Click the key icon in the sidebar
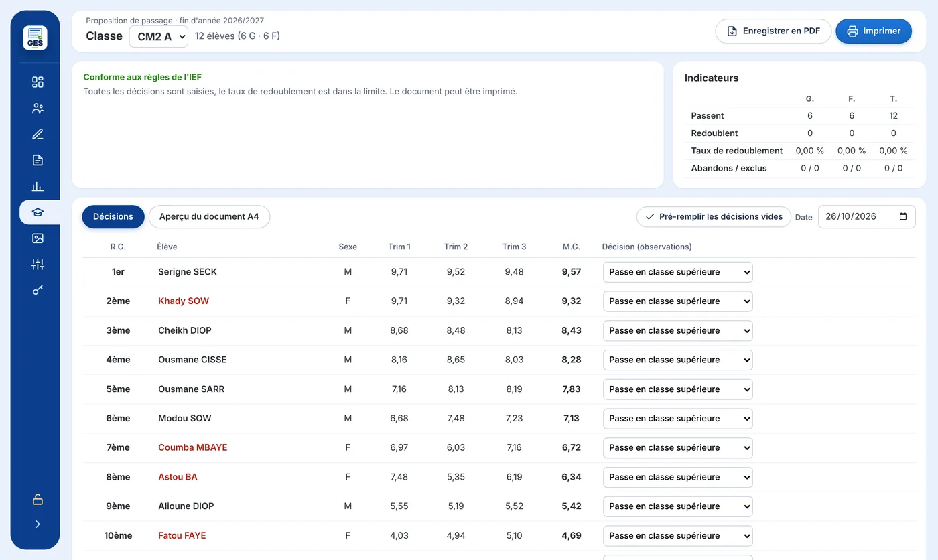The image size is (938, 560). point(38,290)
